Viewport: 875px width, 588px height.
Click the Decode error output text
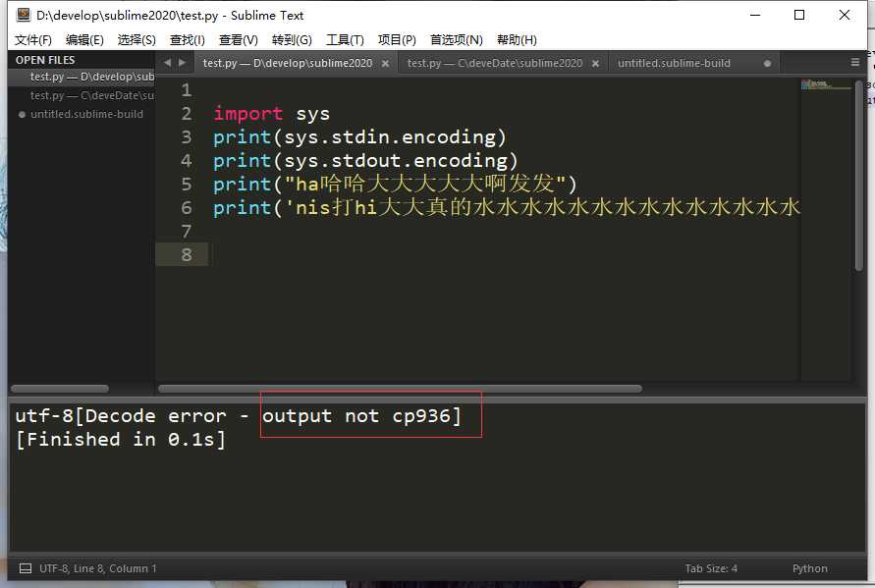click(x=239, y=416)
